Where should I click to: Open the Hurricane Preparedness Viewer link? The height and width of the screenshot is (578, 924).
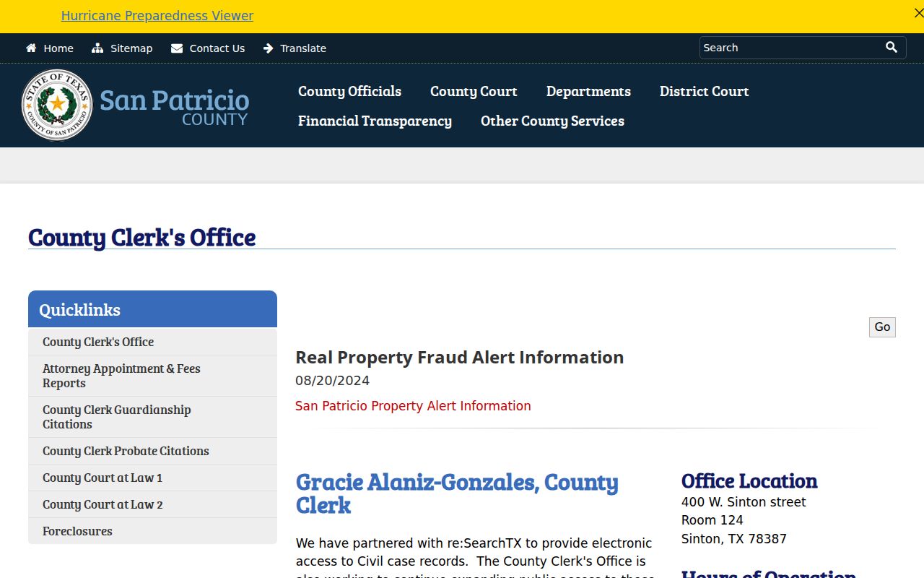(x=157, y=16)
